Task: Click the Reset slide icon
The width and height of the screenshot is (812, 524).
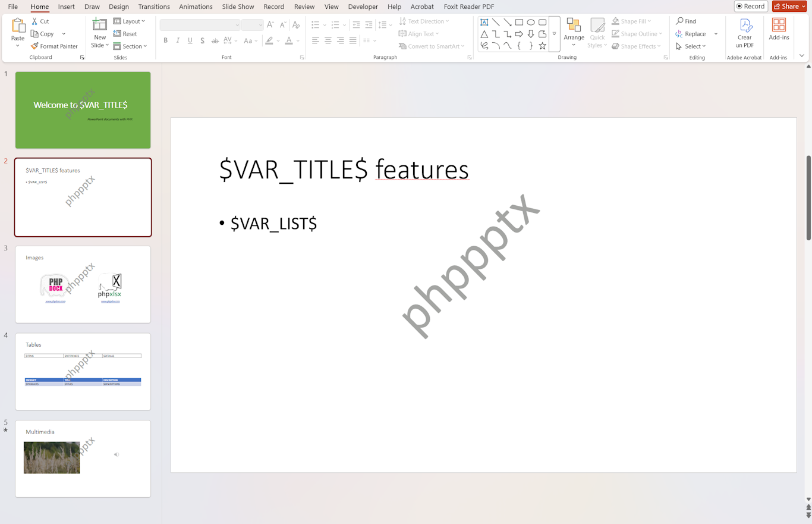Action: [x=117, y=34]
